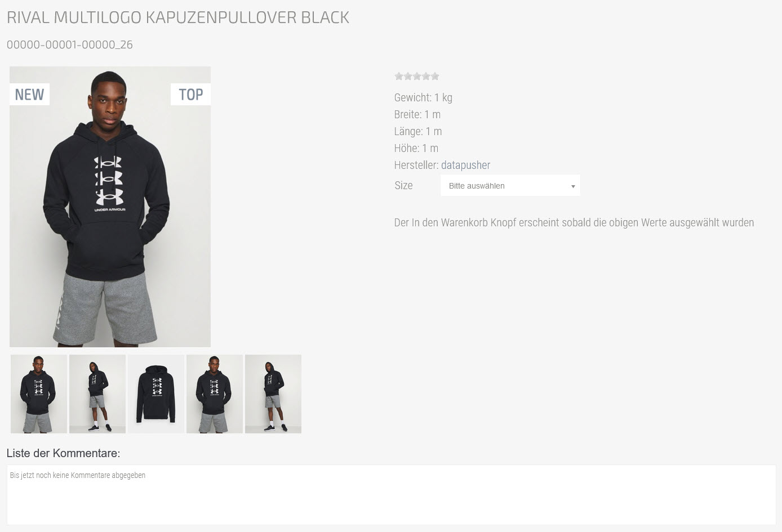Open the Size 'Bitte auswählen' dropdown
This screenshot has width=782, height=532.
pyautogui.click(x=510, y=185)
